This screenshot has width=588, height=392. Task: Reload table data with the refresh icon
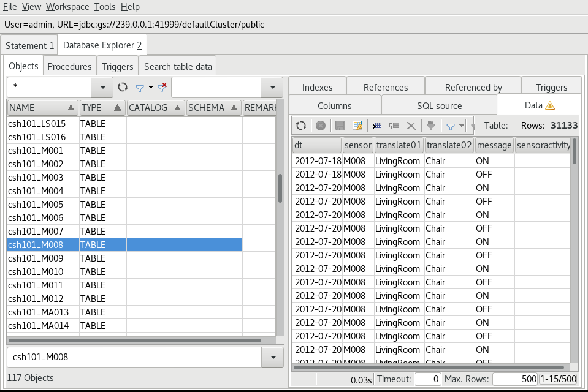pos(301,126)
